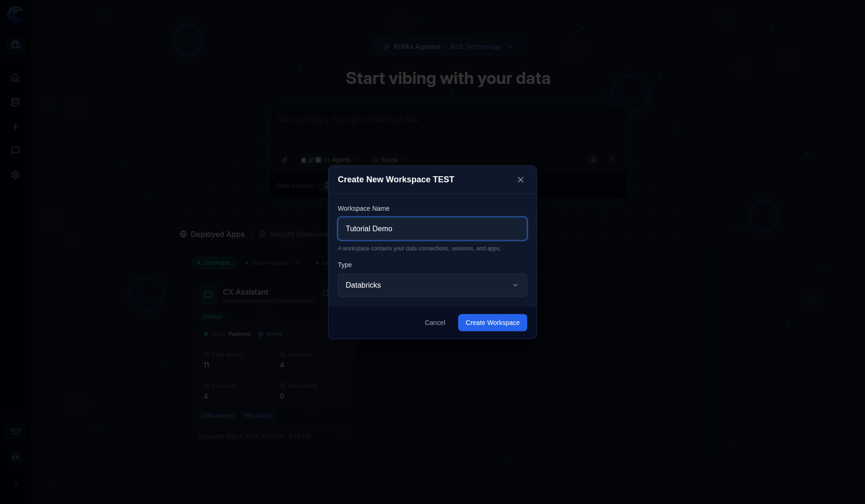Switch to the Recent Sessions tab
This screenshot has height=504, width=865.
293,234
